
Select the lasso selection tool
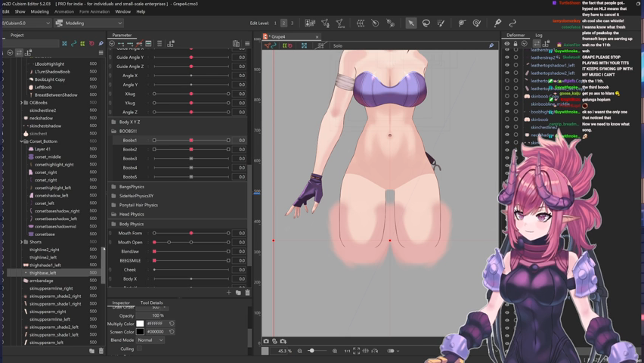pyautogui.click(x=426, y=23)
